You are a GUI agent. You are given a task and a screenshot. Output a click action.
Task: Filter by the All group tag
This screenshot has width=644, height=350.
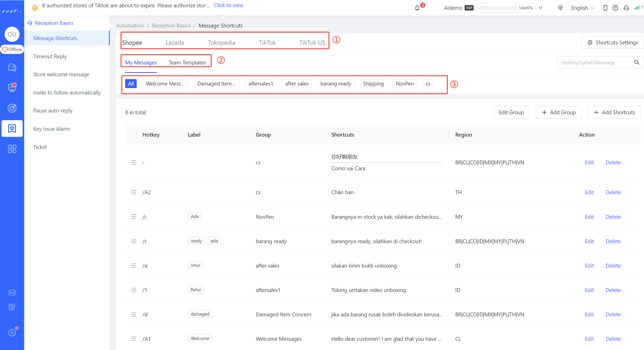[131, 83]
